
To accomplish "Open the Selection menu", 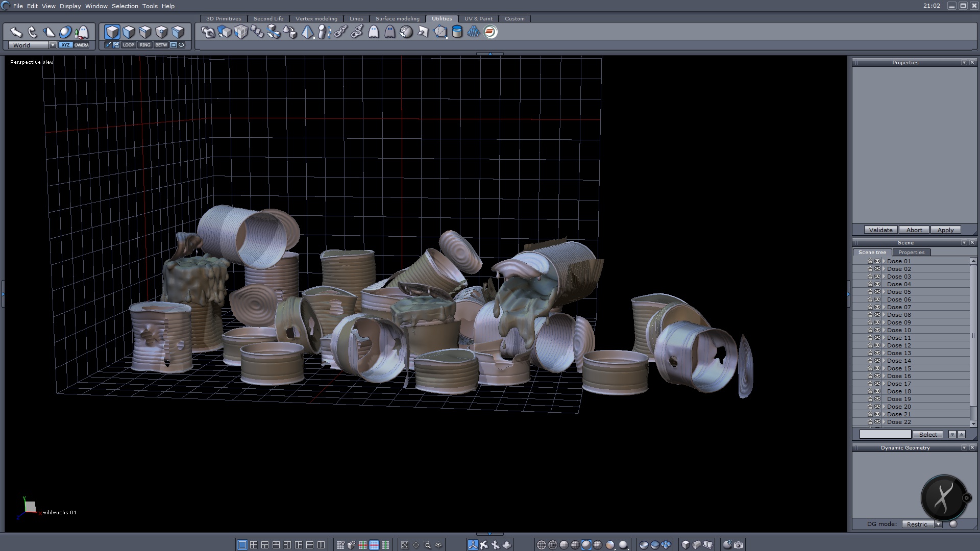I will coord(125,6).
